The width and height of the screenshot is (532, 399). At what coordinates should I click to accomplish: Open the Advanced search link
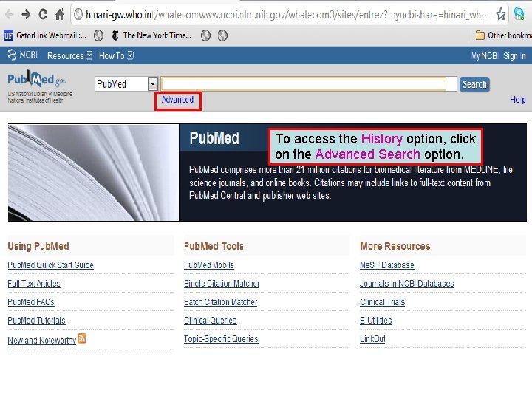point(177,100)
